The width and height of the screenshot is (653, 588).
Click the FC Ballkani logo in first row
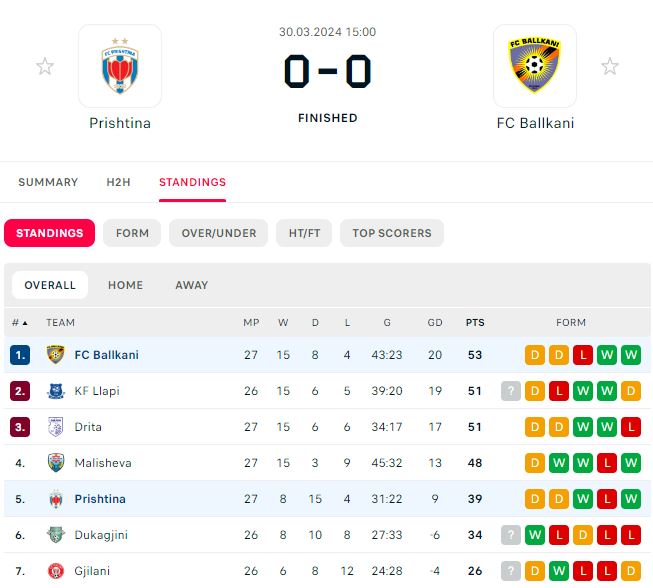(56, 355)
